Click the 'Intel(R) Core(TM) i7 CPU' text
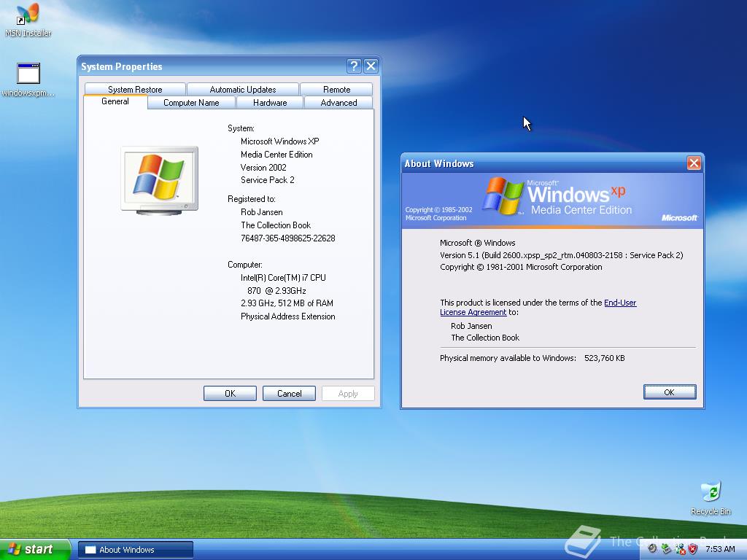The height and width of the screenshot is (560, 747). click(283, 278)
